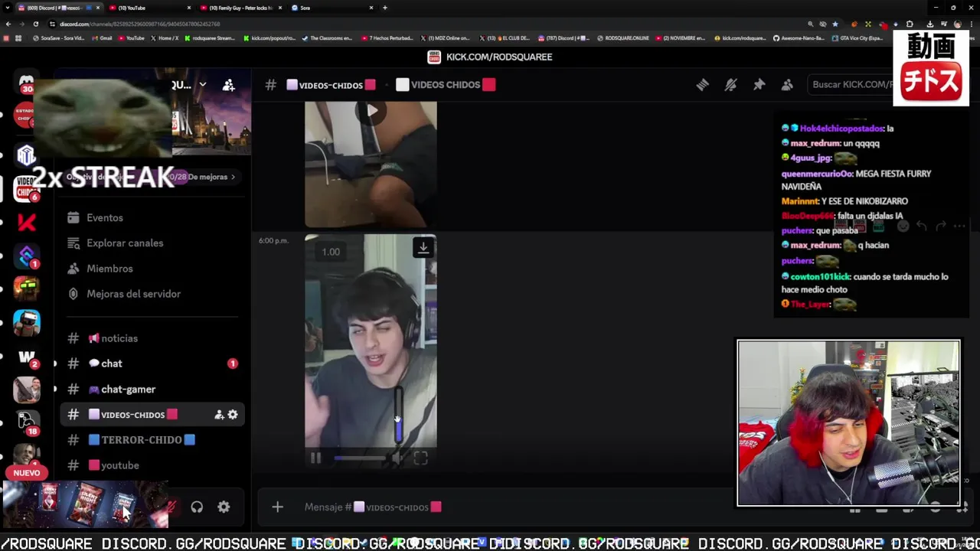Open a new browser tab

point(384,8)
